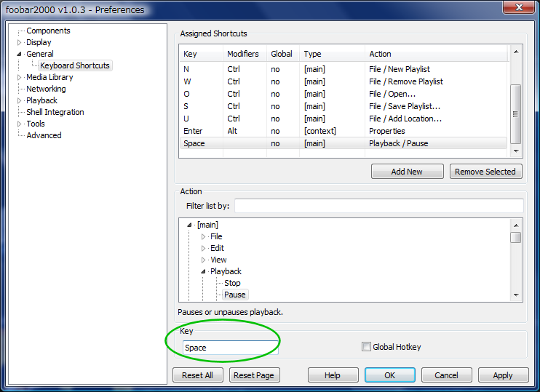Sort shortcuts by Global column header
Image resolution: width=540 pixels, height=392 pixels.
283,54
